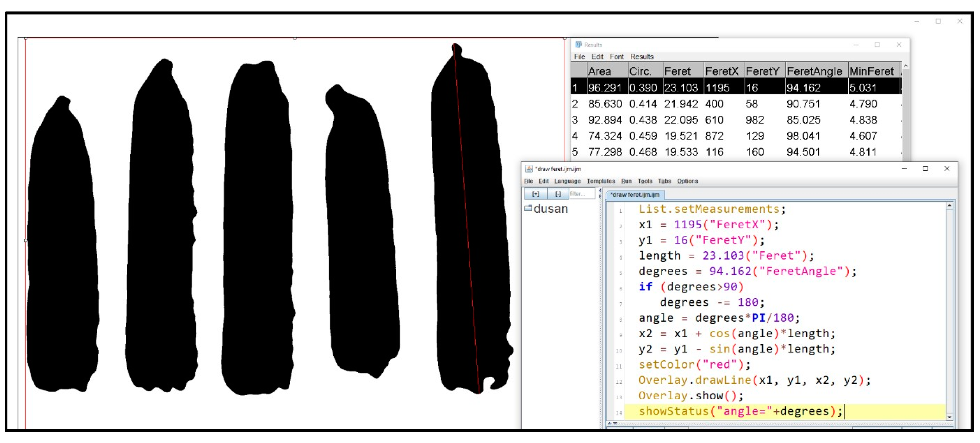Screen dimensions: 980x443
Task: Click the script editor window title icon
Action: click(x=528, y=169)
